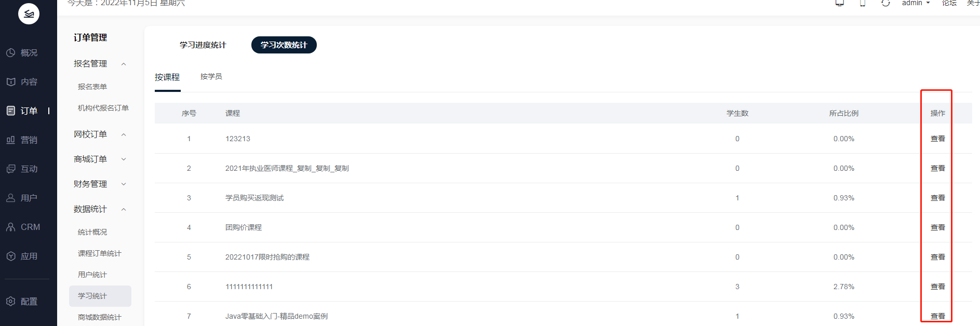The width and height of the screenshot is (980, 326).
Task: Open the 用户 users sidebar icon
Action: coord(11,198)
